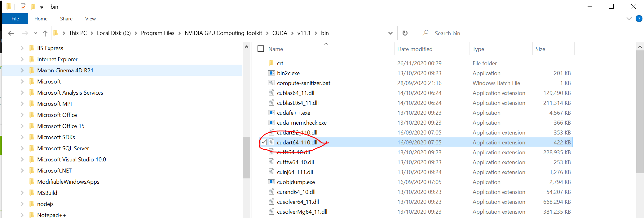Select the bin2c.exe application icon
This screenshot has width=644, height=218.
271,73
